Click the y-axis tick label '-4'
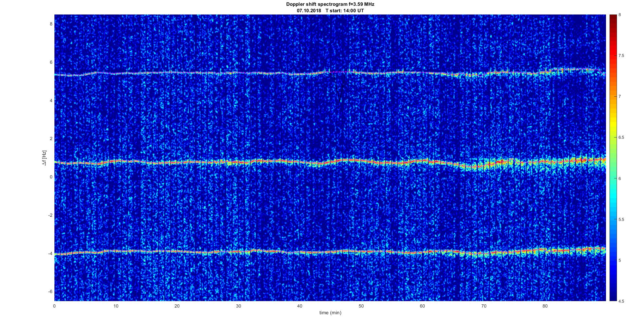The width and height of the screenshot is (644, 323). pyautogui.click(x=50, y=253)
